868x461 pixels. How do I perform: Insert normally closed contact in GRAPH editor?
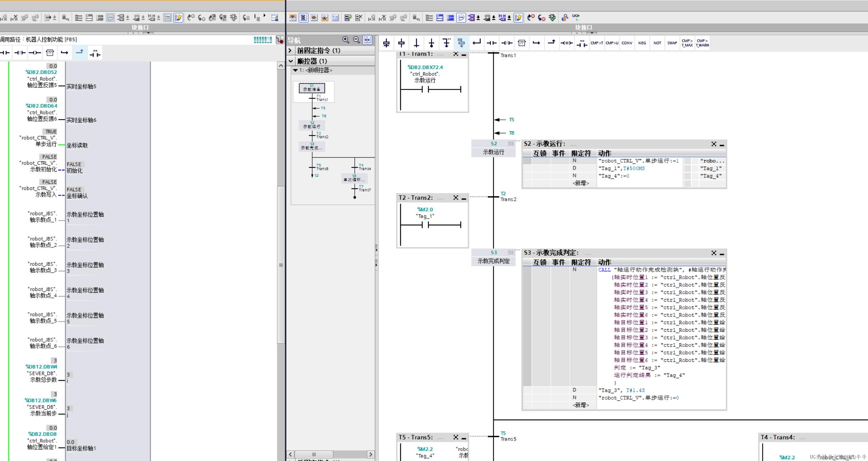(x=507, y=43)
